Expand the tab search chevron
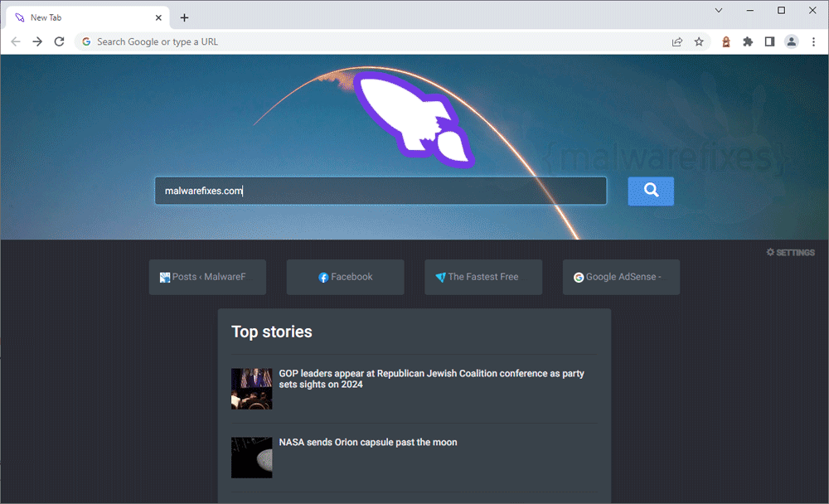Viewport: 829px width, 504px height. pos(719,10)
